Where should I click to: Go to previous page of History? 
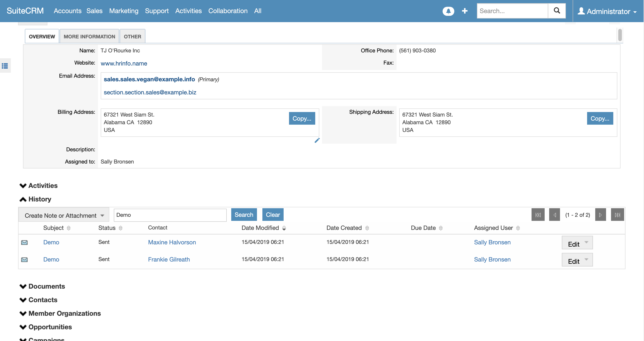[x=555, y=215]
